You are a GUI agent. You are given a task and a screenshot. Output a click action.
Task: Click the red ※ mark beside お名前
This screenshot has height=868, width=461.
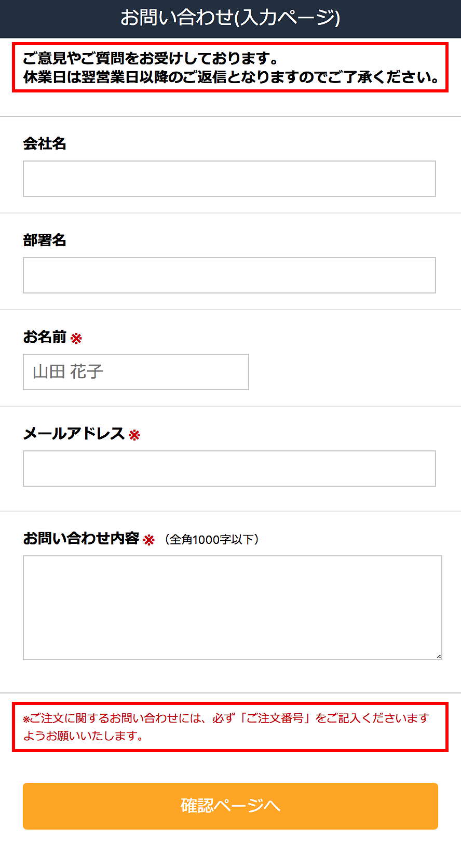tap(76, 339)
